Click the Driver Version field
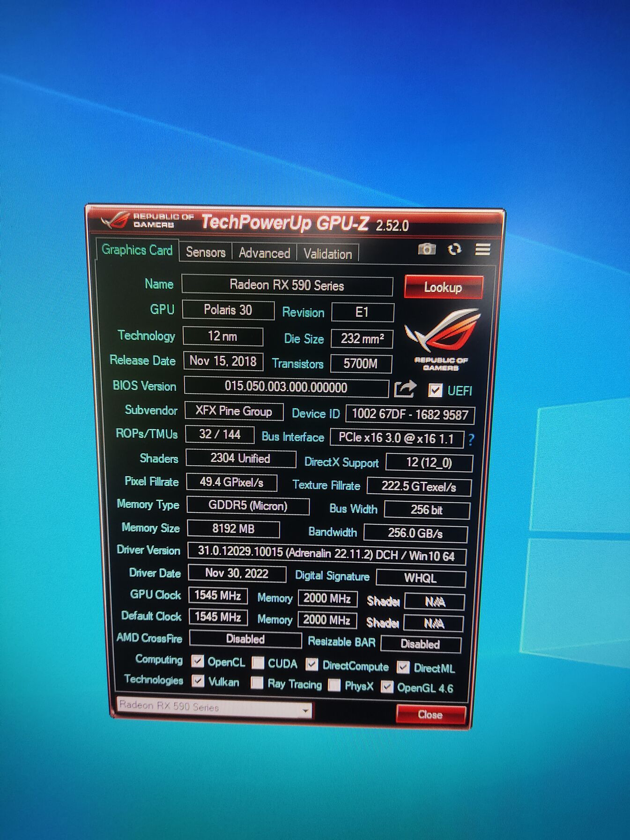 (x=326, y=554)
